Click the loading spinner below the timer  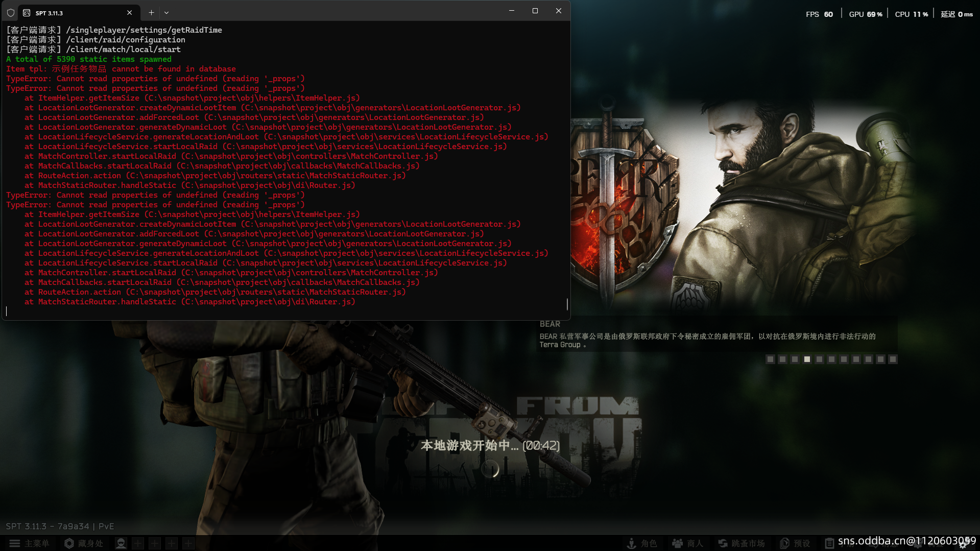point(490,469)
